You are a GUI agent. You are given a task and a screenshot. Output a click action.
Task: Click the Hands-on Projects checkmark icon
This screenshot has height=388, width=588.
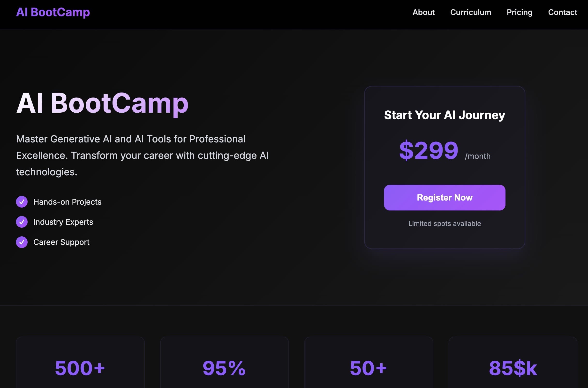(x=22, y=202)
